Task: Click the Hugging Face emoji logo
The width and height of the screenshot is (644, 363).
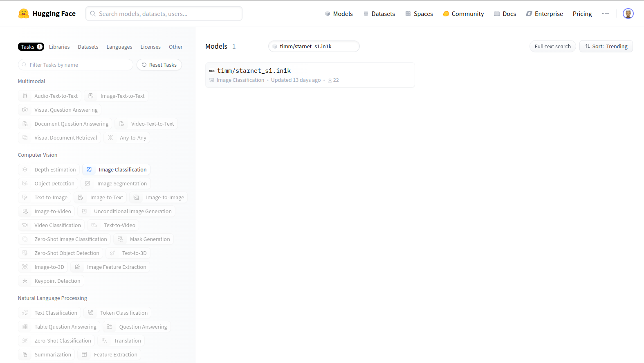Action: 24,14
